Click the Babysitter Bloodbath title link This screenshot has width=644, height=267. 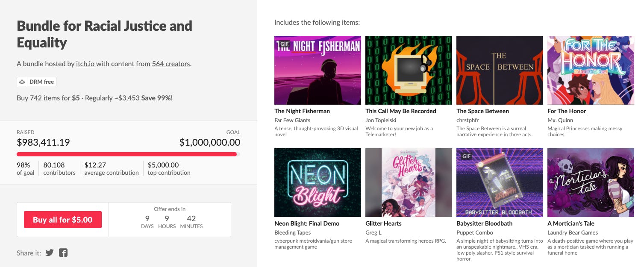(x=484, y=223)
